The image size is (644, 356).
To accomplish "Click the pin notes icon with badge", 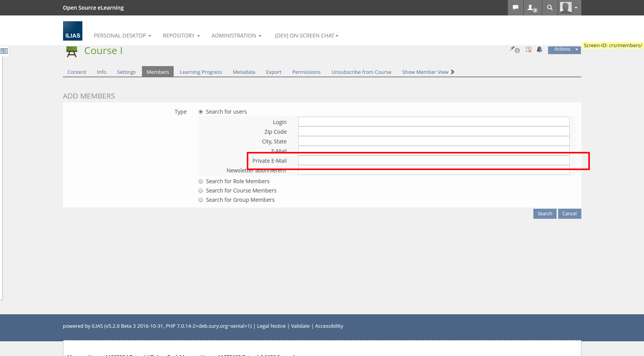I will coord(514,49).
